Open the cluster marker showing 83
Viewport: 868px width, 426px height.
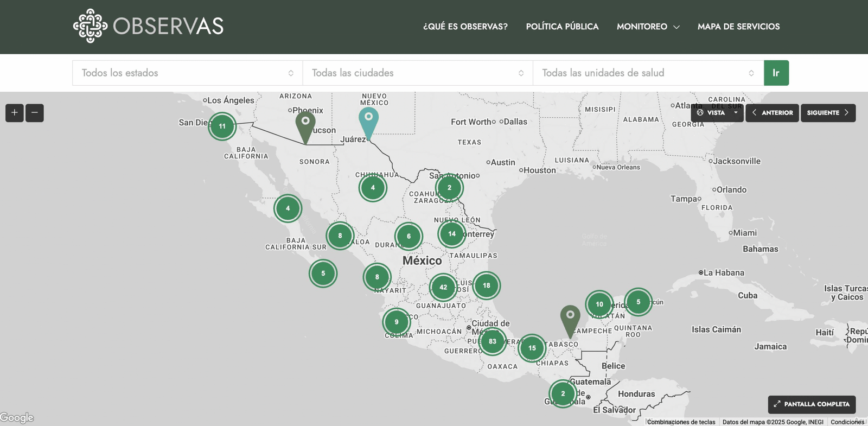pyautogui.click(x=493, y=341)
